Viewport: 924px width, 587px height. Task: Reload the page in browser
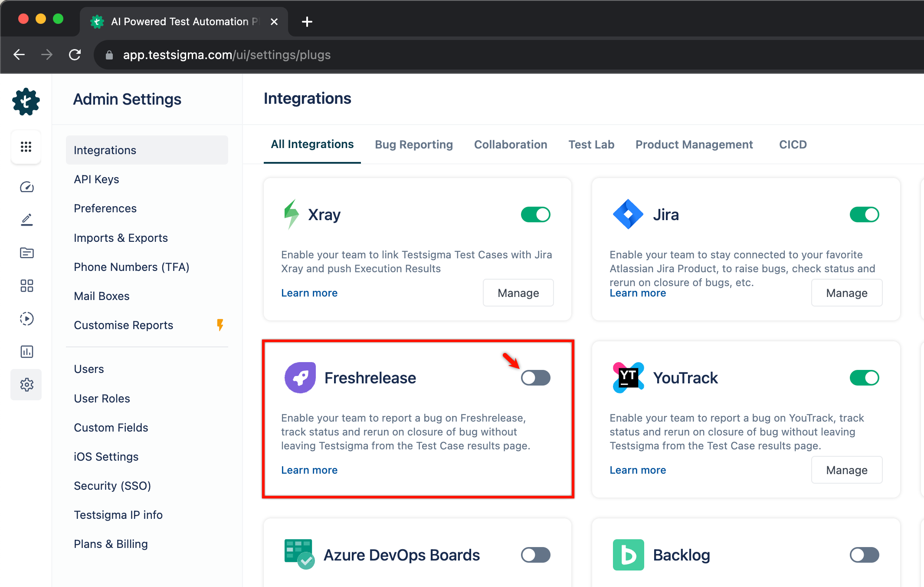coord(75,55)
